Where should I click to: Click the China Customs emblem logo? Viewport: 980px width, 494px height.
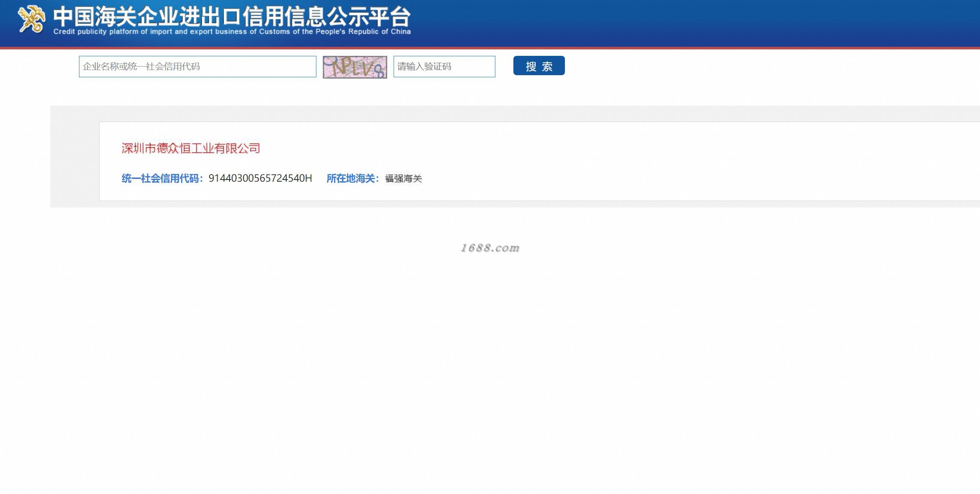coord(31,19)
